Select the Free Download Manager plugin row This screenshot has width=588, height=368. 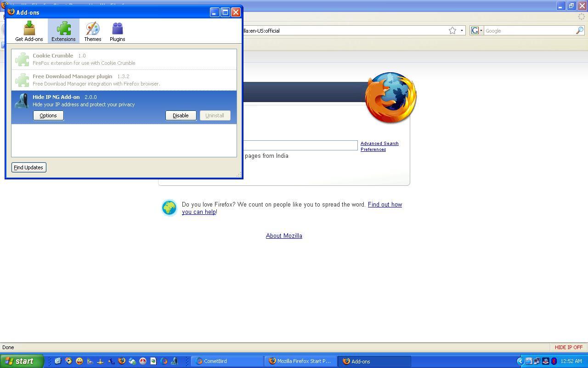[124, 80]
